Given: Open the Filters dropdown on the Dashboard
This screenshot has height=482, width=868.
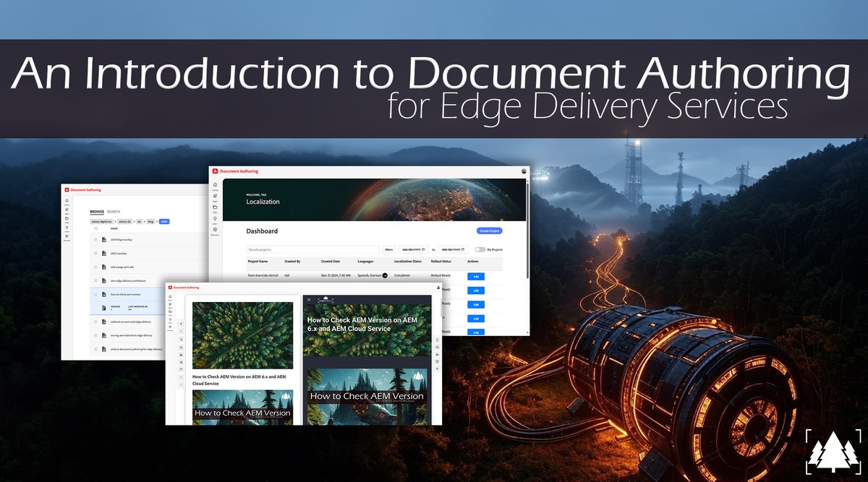Looking at the screenshot, I should (389, 249).
